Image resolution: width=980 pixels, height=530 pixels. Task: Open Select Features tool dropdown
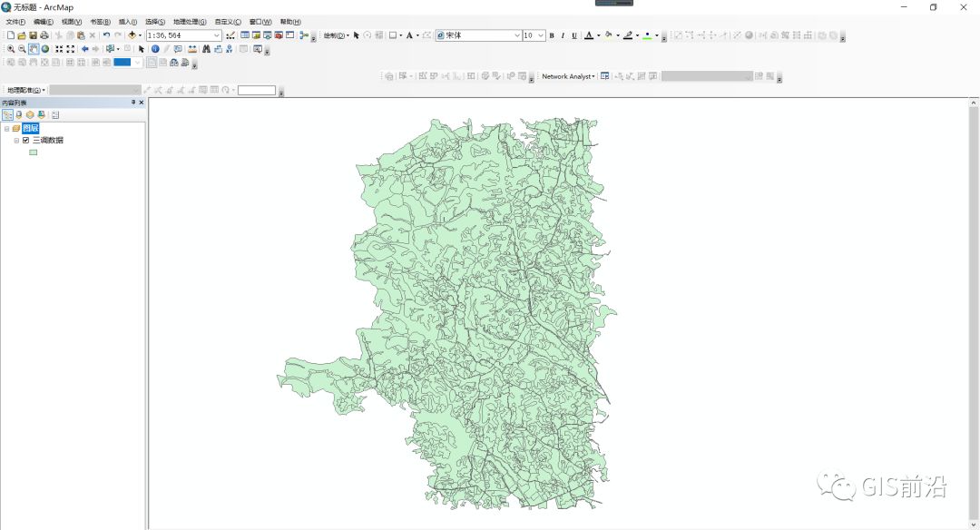[x=118, y=49]
